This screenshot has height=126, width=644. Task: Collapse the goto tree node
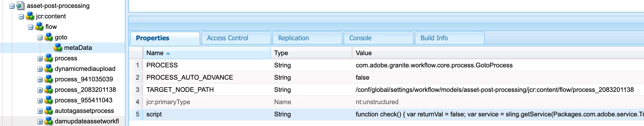[x=40, y=38]
